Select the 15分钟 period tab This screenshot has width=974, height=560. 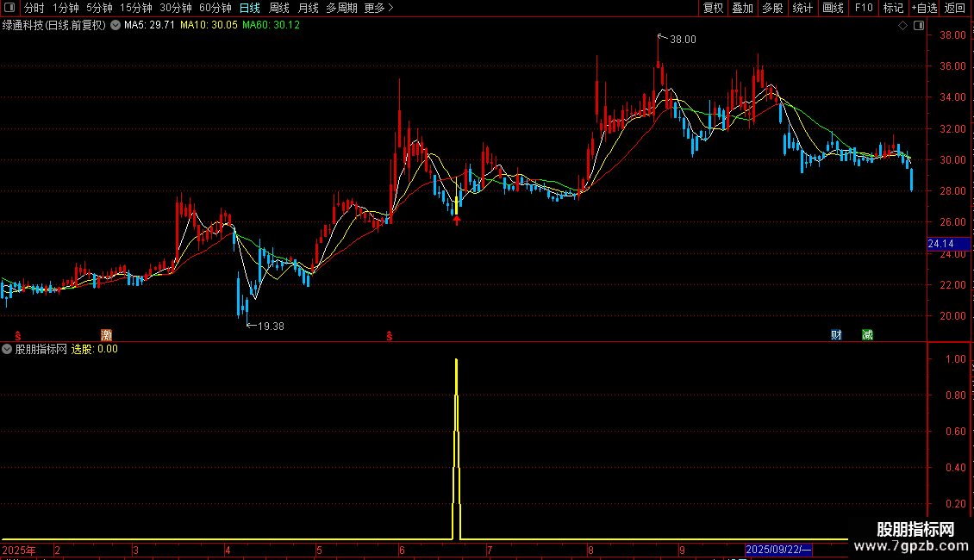click(135, 8)
